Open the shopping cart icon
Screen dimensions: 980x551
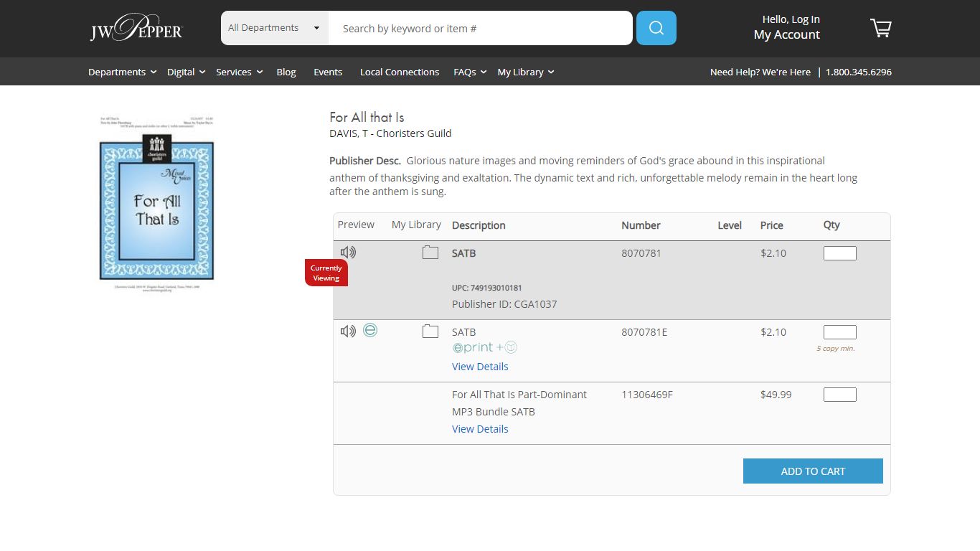coord(881,28)
